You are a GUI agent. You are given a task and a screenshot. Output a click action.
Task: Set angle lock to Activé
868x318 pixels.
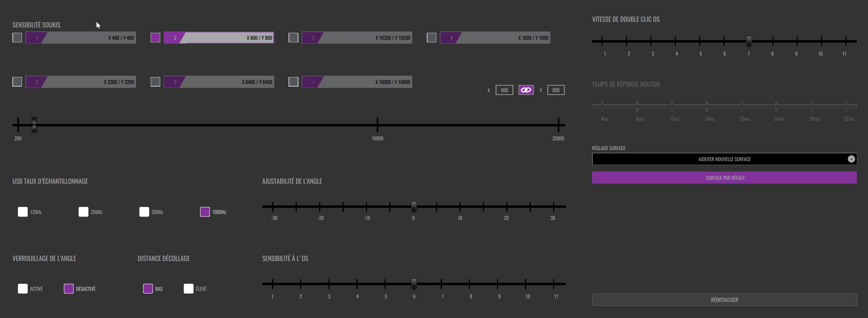pyautogui.click(x=22, y=289)
